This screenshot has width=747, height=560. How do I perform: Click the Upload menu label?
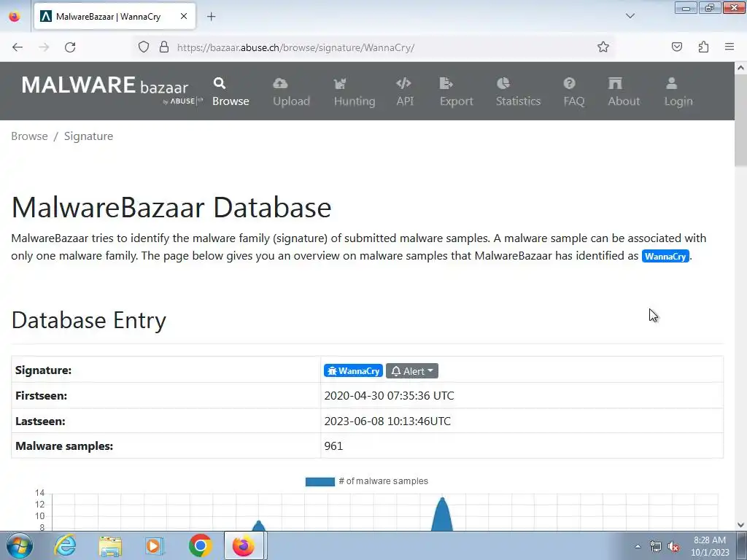pyautogui.click(x=291, y=101)
